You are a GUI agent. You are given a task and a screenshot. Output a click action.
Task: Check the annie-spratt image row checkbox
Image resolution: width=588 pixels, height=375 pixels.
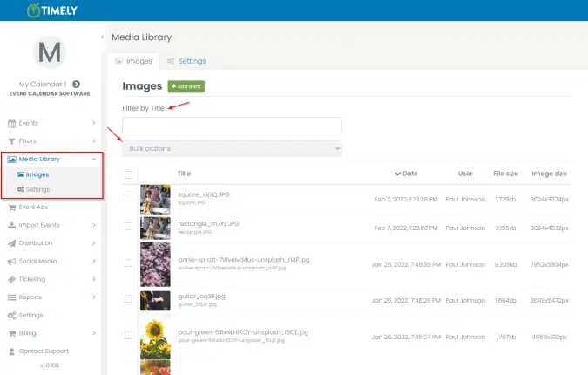click(x=128, y=262)
